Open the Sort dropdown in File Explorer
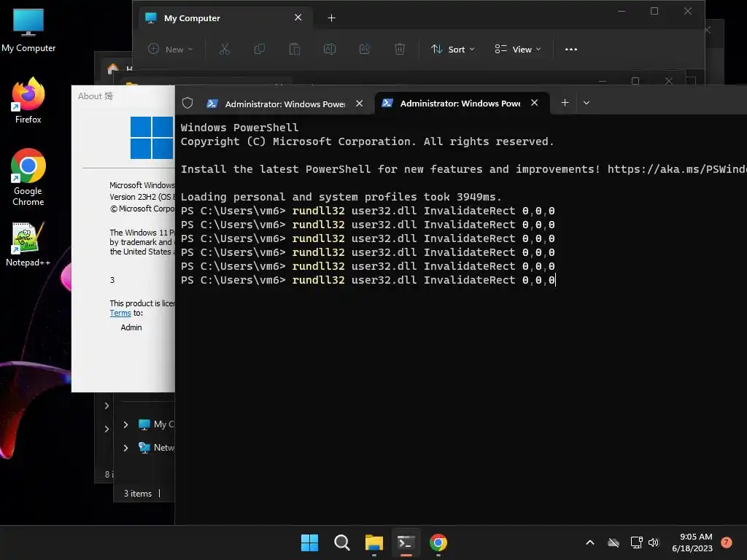The image size is (747, 560). [x=452, y=49]
